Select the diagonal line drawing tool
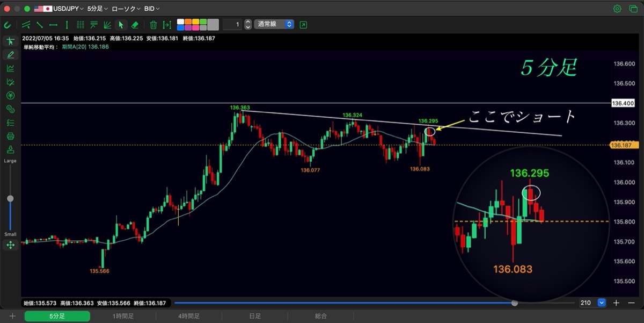 [x=40, y=25]
